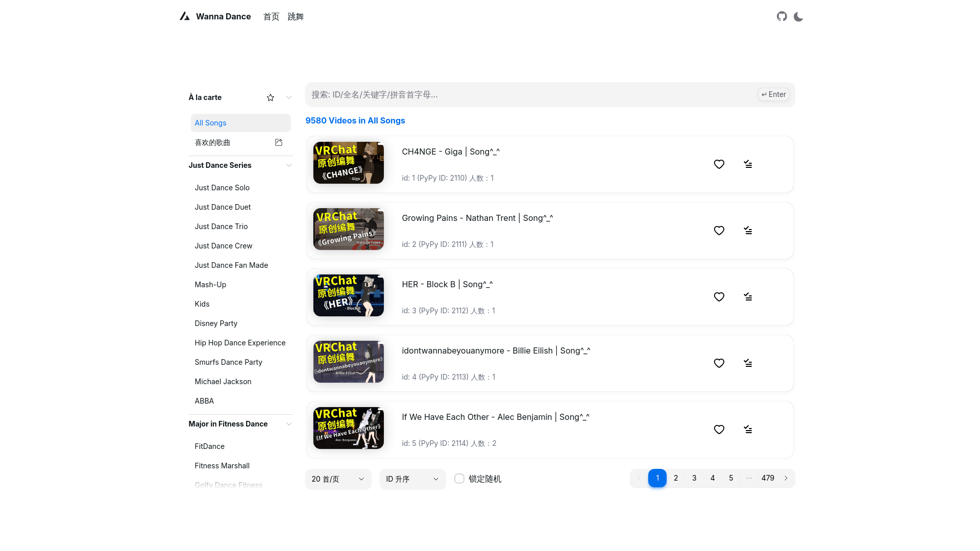Image resolution: width=980 pixels, height=551 pixels.
Task: Open the 跳舞 navigation item
Action: point(296,17)
